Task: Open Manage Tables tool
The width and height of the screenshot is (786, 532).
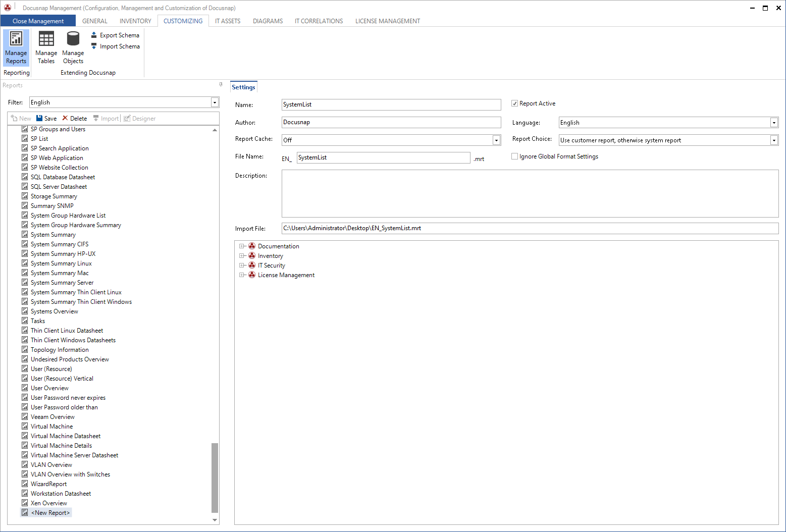Action: 46,47
